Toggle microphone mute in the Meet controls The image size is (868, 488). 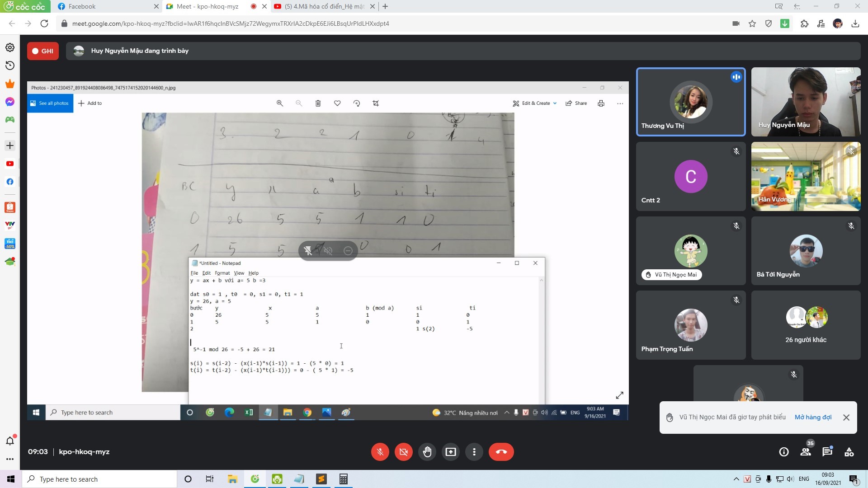point(380,452)
